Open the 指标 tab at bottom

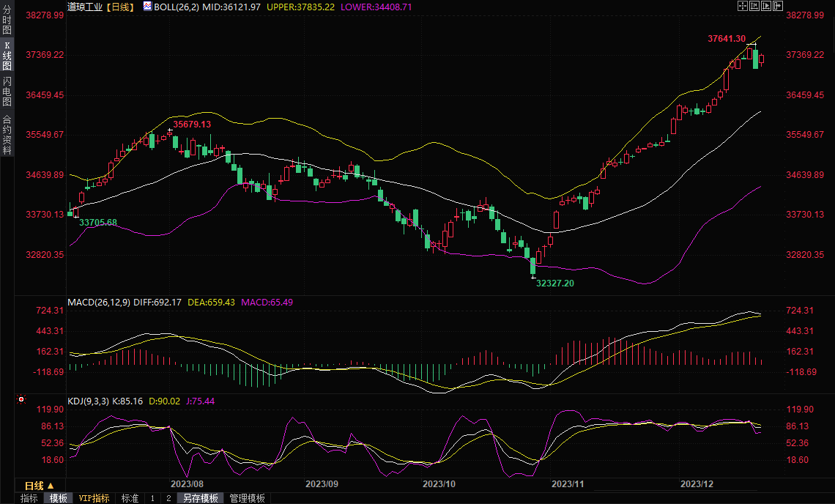(x=29, y=498)
